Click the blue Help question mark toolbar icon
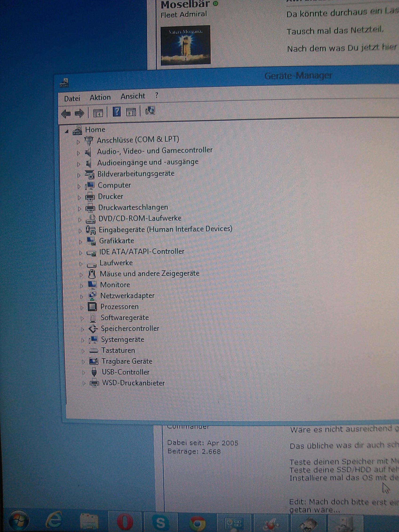 [117, 112]
